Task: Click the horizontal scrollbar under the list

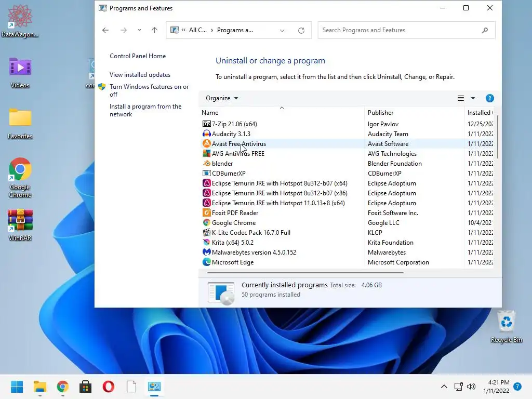Action: [305, 272]
